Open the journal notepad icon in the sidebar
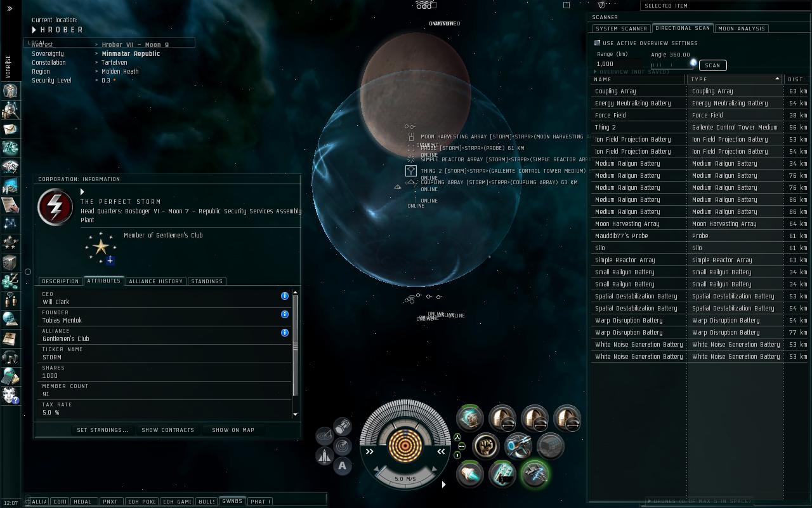This screenshot has height=508, width=812. [10, 205]
